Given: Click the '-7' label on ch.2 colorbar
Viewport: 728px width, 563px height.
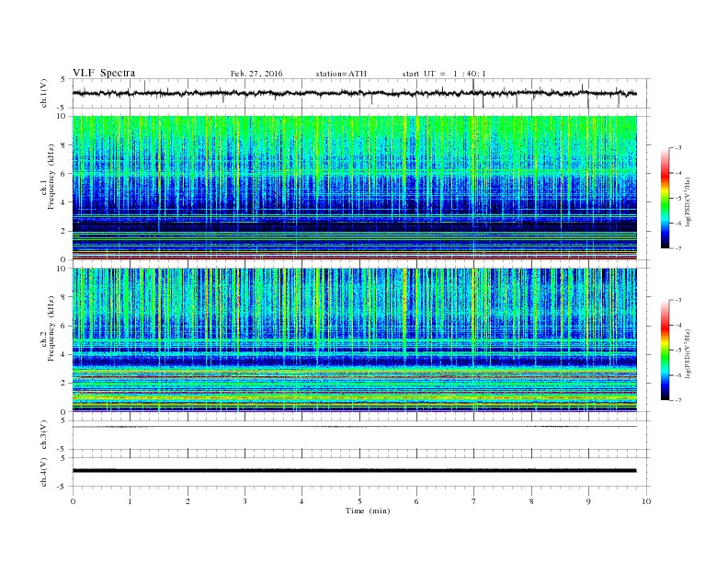Looking at the screenshot, I should (678, 400).
